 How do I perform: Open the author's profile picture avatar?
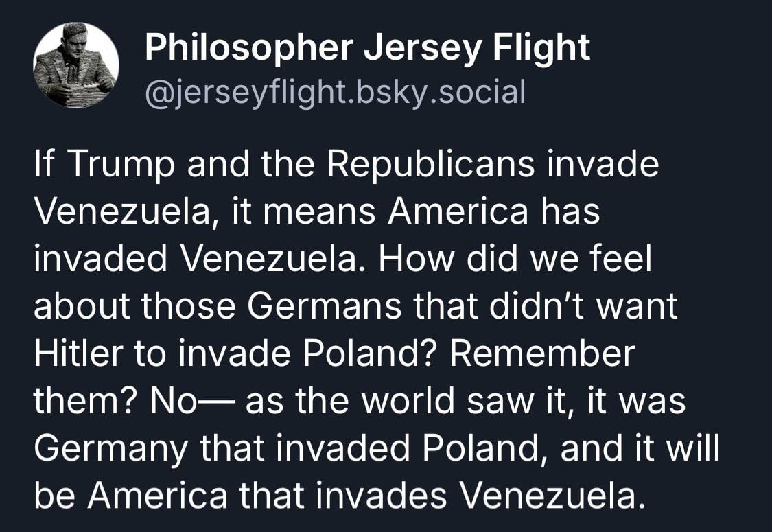pyautogui.click(x=76, y=65)
